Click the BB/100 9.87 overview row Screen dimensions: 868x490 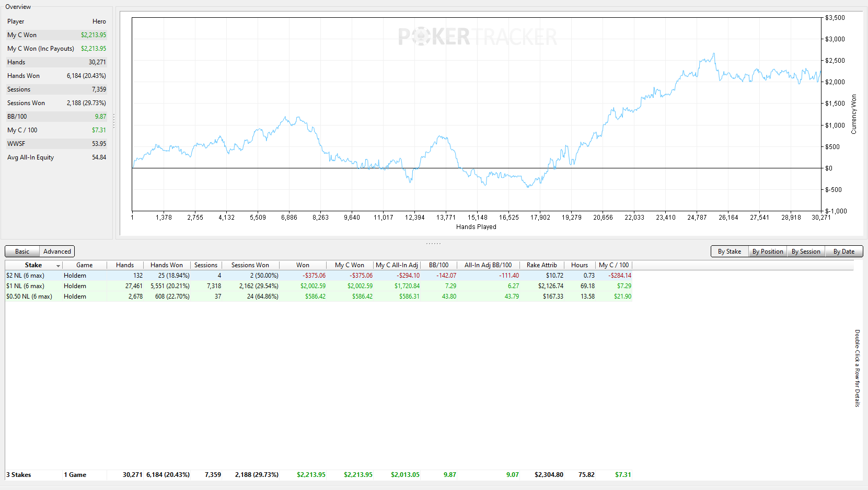pyautogui.click(x=56, y=117)
